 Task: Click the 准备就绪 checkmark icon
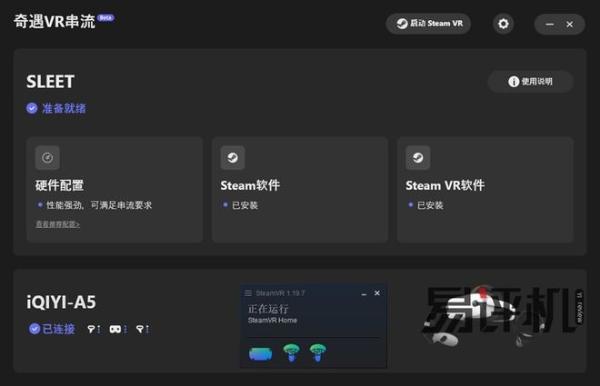32,108
